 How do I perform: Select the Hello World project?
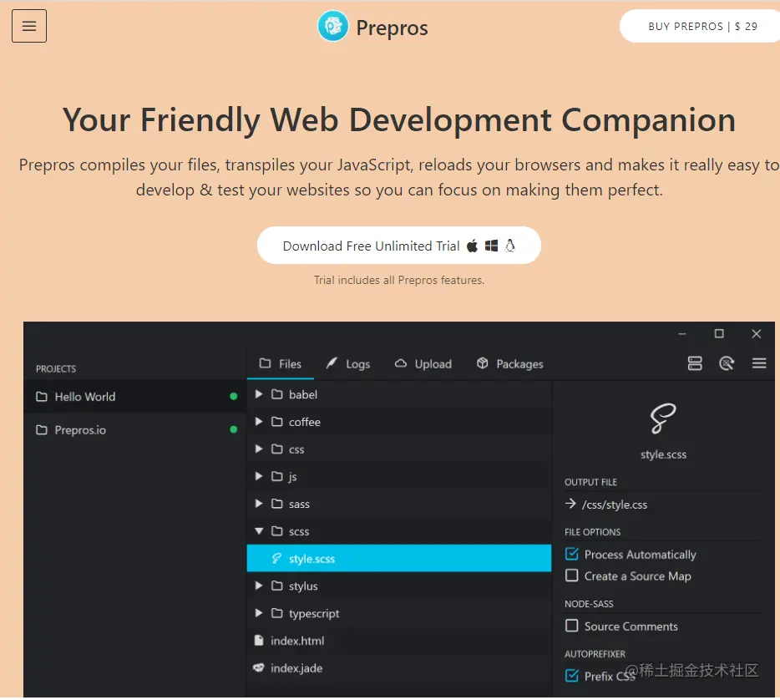(x=135, y=397)
